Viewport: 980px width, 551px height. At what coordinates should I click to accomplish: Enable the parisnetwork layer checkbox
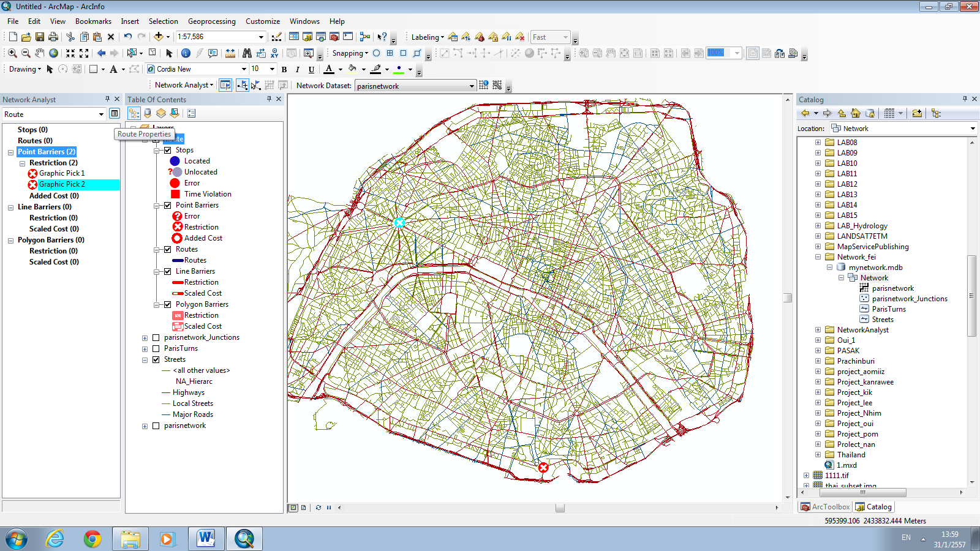pos(157,425)
